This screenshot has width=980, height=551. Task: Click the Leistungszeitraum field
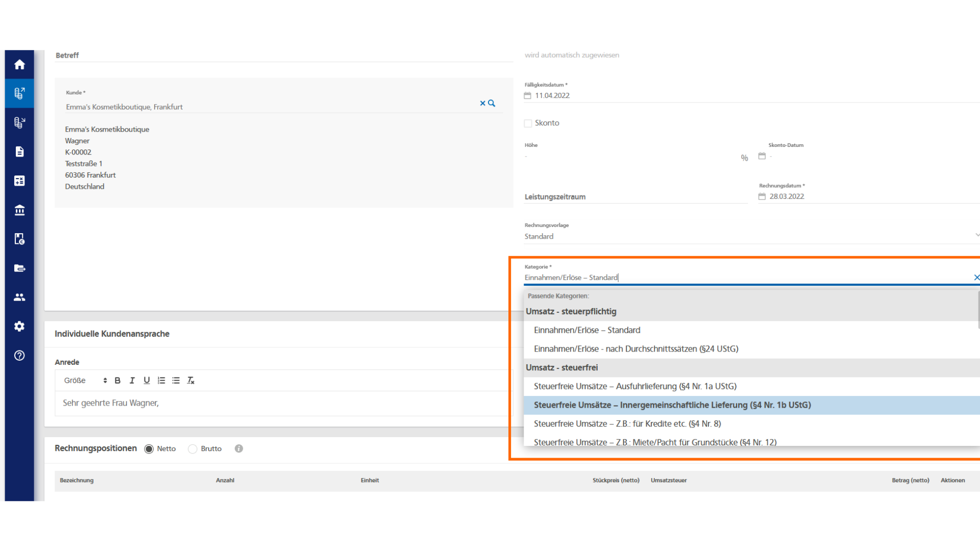(635, 196)
